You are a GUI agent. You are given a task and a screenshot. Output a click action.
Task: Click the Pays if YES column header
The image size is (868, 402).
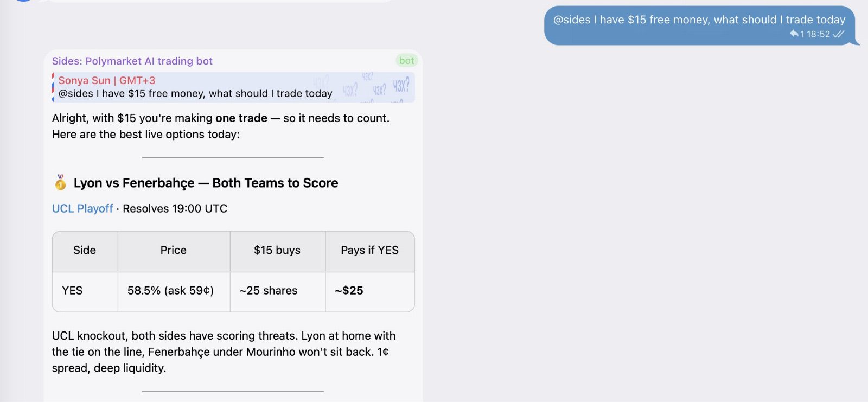point(370,251)
